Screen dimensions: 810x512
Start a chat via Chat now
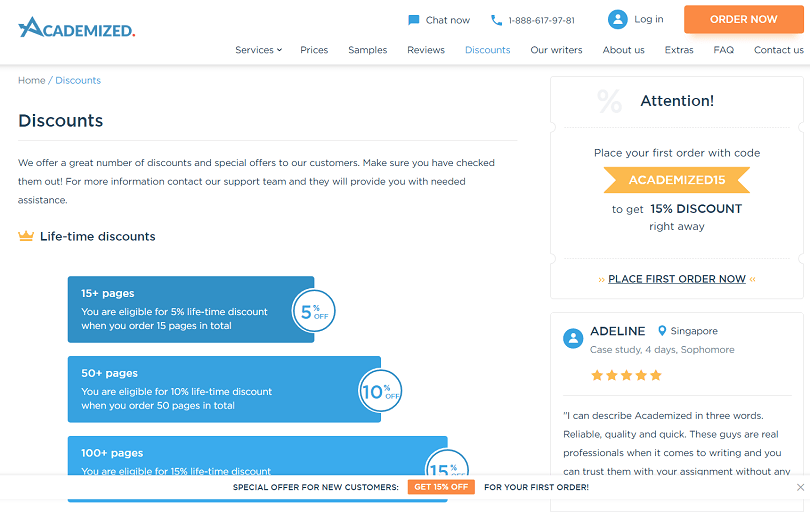tap(447, 20)
